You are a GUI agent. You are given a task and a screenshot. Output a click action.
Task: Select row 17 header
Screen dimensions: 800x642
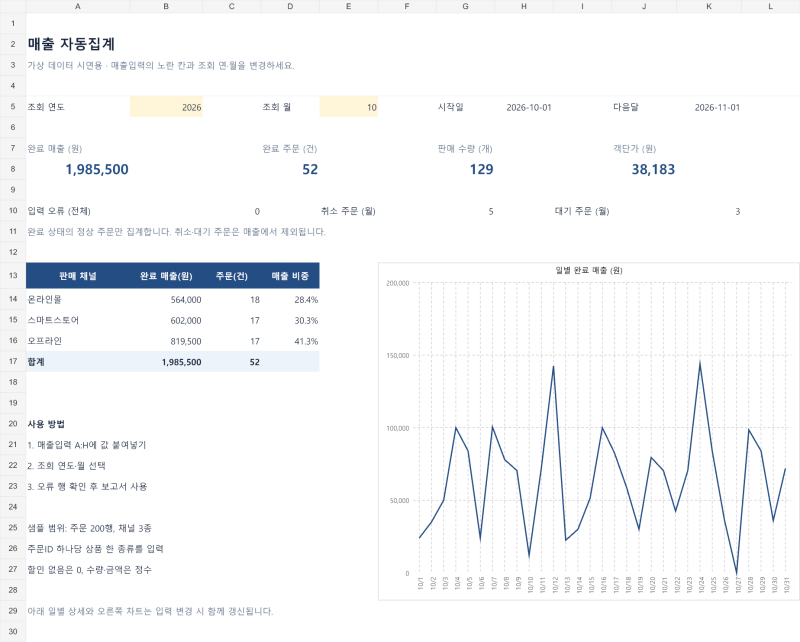point(13,361)
